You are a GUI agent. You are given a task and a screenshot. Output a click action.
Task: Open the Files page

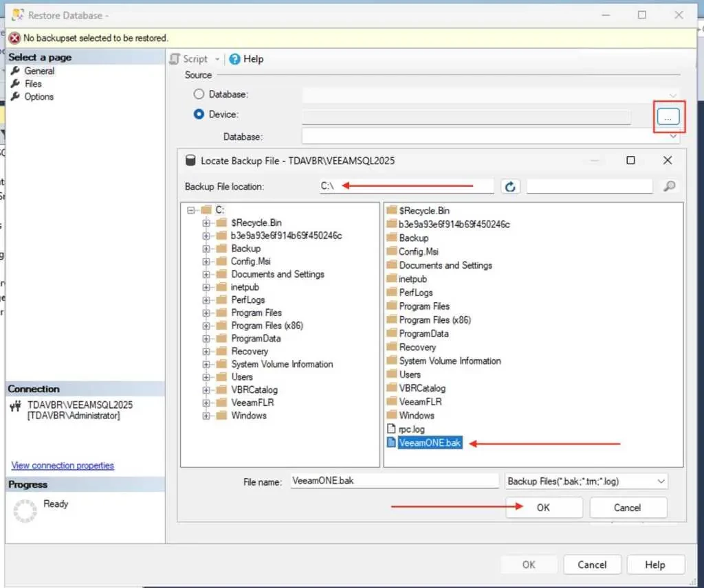click(33, 84)
